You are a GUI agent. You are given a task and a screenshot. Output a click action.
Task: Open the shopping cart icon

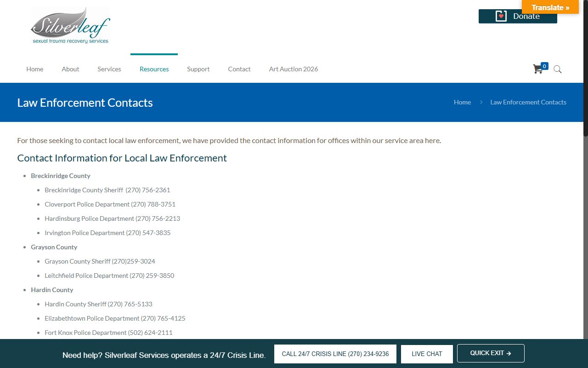537,69
